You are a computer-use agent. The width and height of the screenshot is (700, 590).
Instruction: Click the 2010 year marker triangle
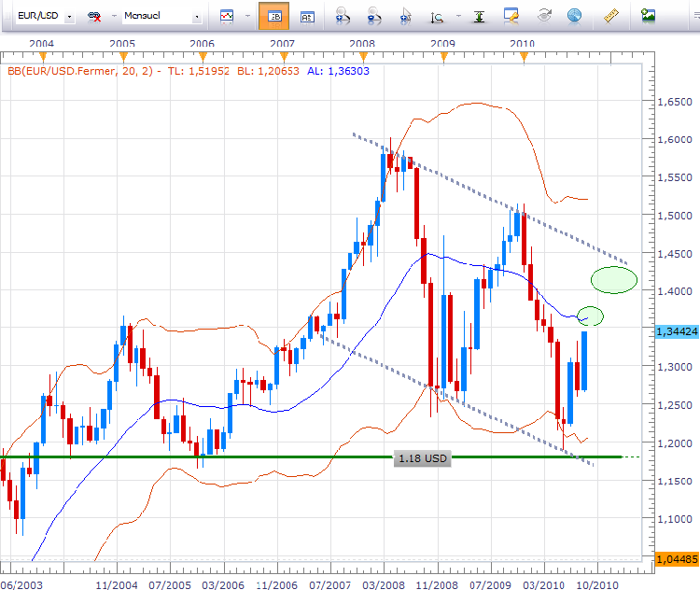[x=524, y=57]
